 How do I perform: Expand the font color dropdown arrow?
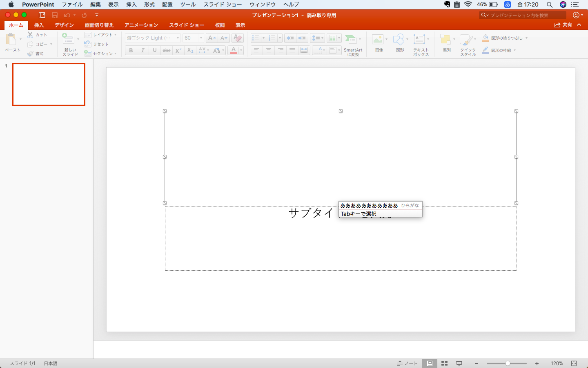coord(241,50)
